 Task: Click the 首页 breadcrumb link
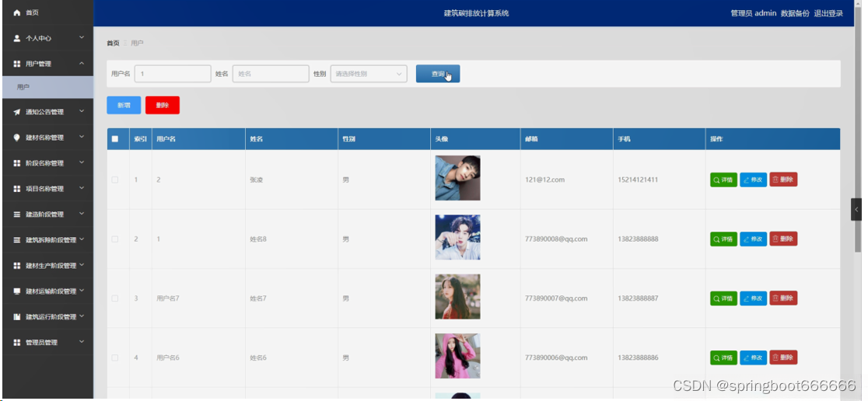[113, 43]
